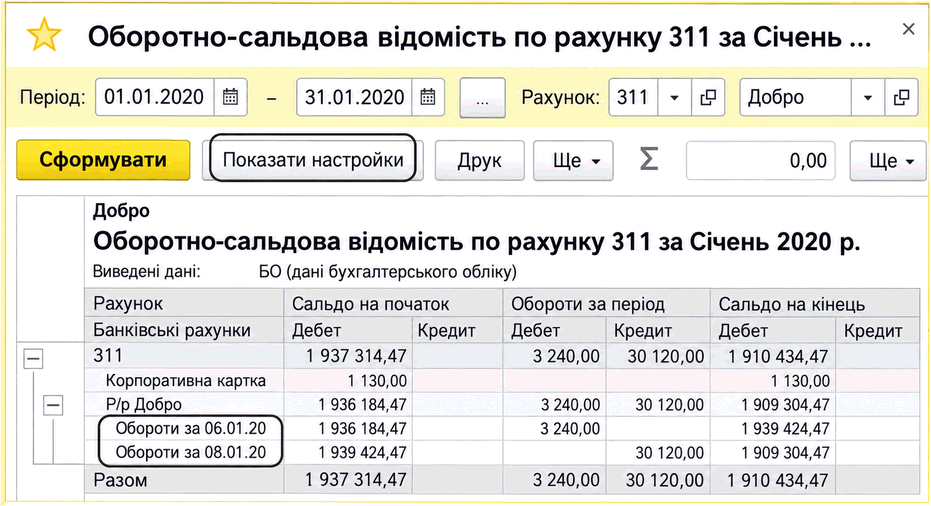Select credit turnover 30 120,00 for 08.01.20
931x506 pixels.
click(x=669, y=453)
